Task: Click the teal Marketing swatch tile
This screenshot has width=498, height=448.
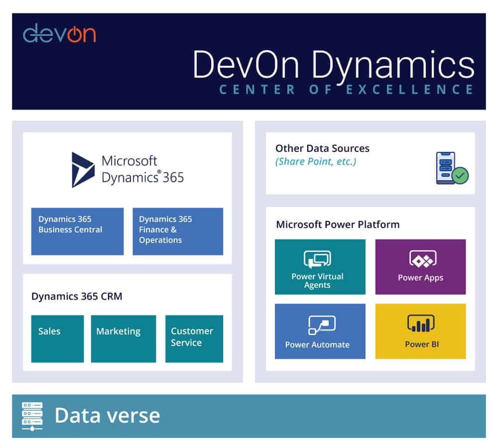Action: click(123, 338)
